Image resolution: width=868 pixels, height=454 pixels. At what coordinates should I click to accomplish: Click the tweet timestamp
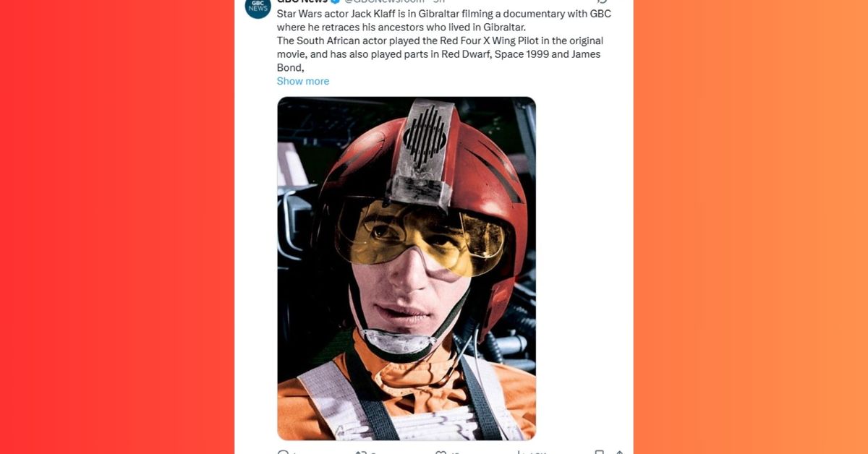click(x=441, y=2)
